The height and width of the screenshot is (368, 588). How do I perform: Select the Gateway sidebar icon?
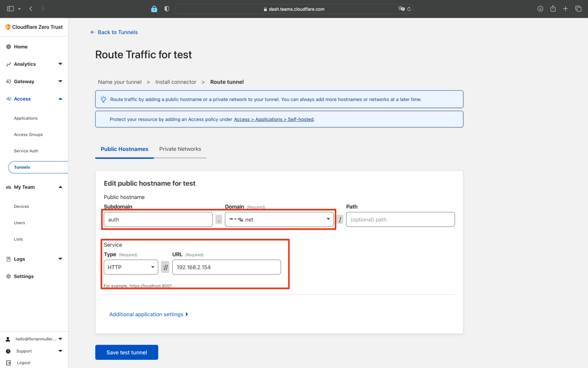[8, 81]
